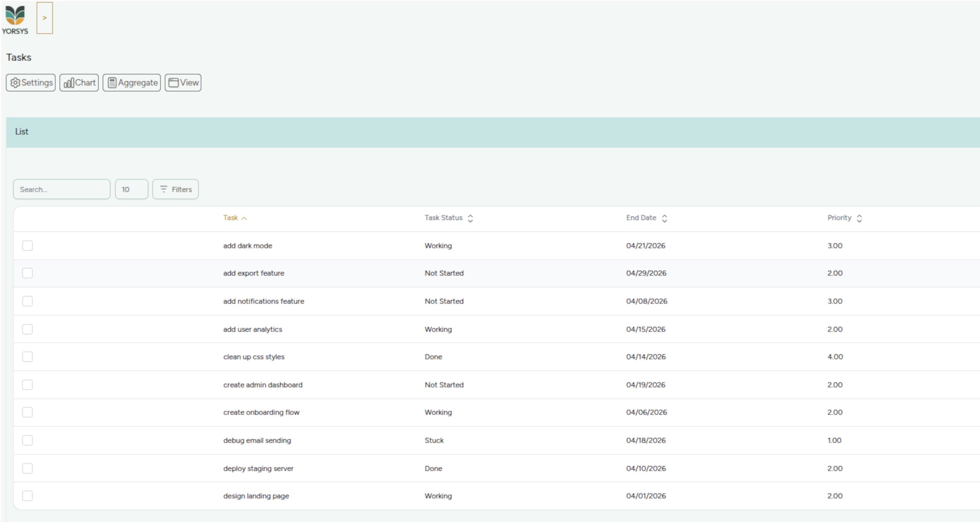Sort by Task Status using its arrows

click(x=470, y=218)
